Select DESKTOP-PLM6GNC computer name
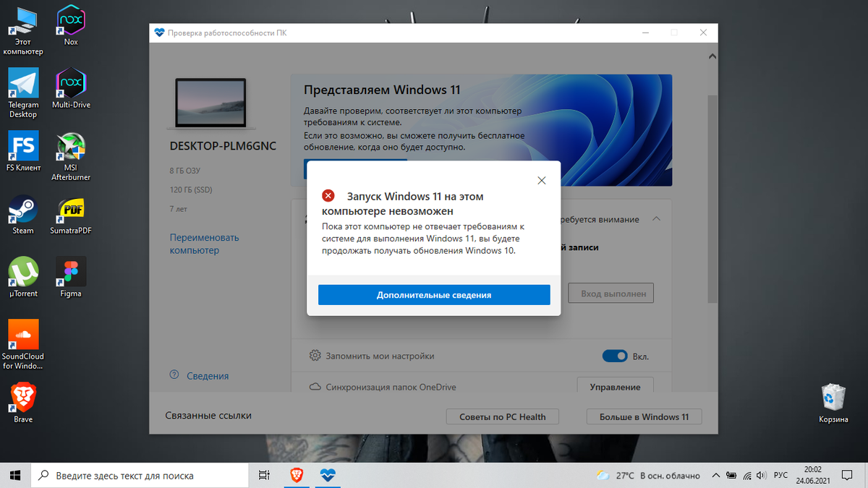Image resolution: width=868 pixels, height=488 pixels. [x=223, y=145]
